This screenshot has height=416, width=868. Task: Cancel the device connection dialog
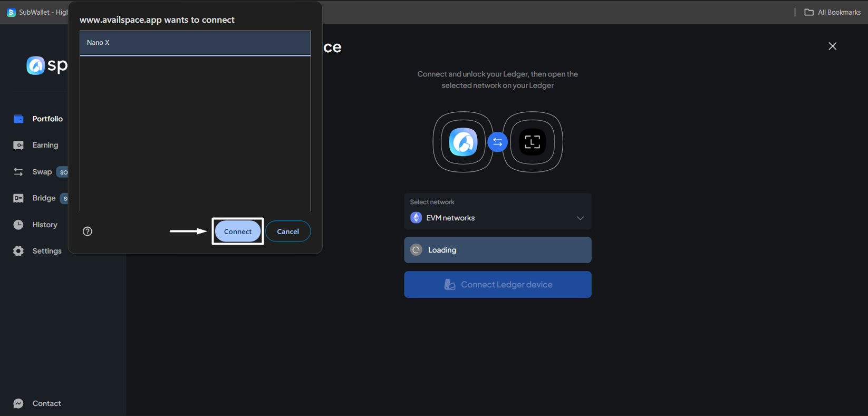coord(288,231)
